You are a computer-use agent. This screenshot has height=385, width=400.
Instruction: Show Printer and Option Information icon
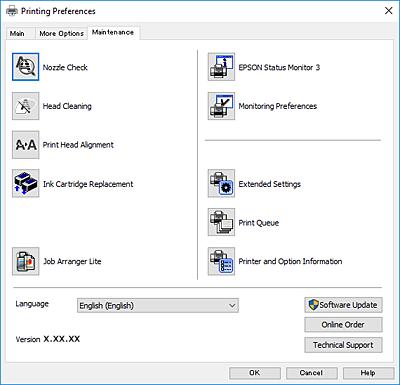[221, 261]
